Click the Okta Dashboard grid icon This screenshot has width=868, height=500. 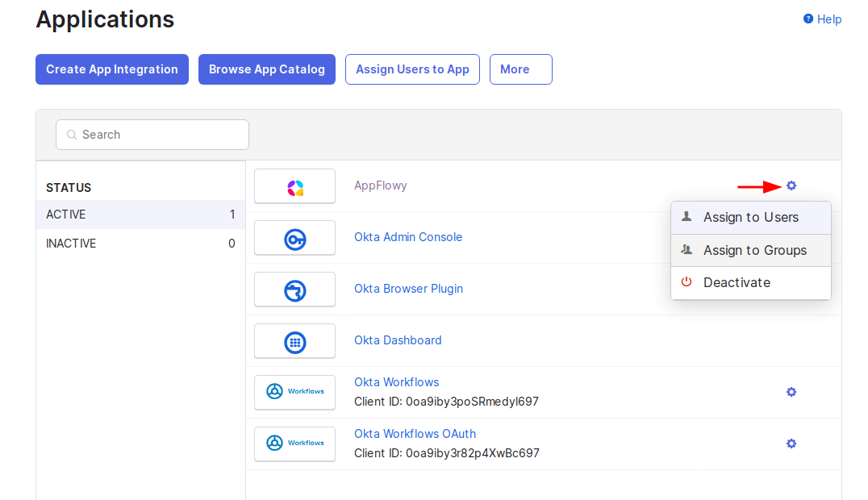pyautogui.click(x=295, y=342)
